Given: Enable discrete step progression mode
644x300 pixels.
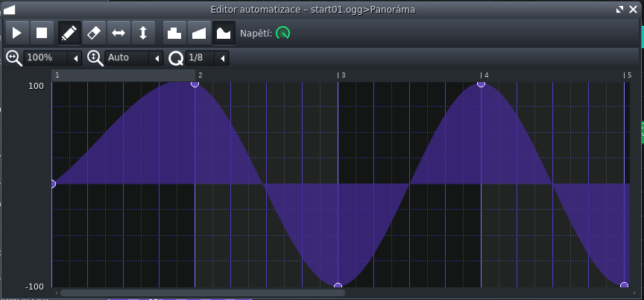Looking at the screenshot, I should click(x=174, y=33).
